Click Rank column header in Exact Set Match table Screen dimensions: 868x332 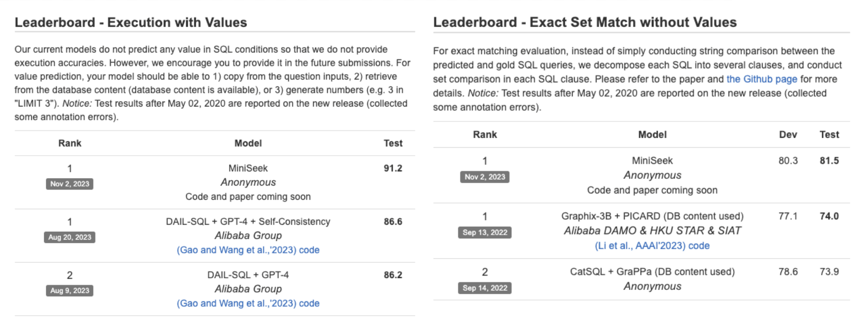[x=485, y=135]
